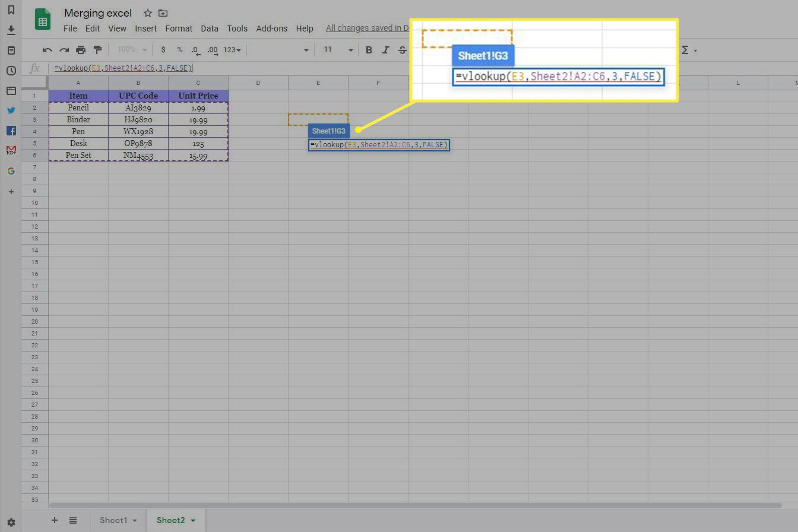The height and width of the screenshot is (532, 798).
Task: Open the history clock sidebar icon
Action: click(11, 71)
